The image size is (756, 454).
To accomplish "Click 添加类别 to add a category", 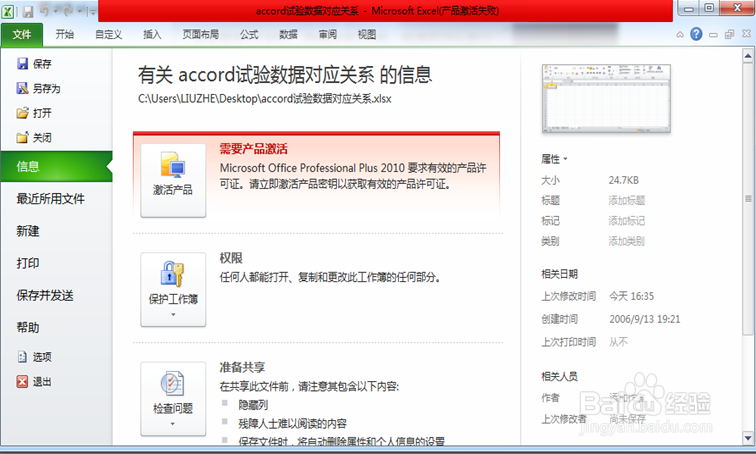I will pyautogui.click(x=626, y=241).
